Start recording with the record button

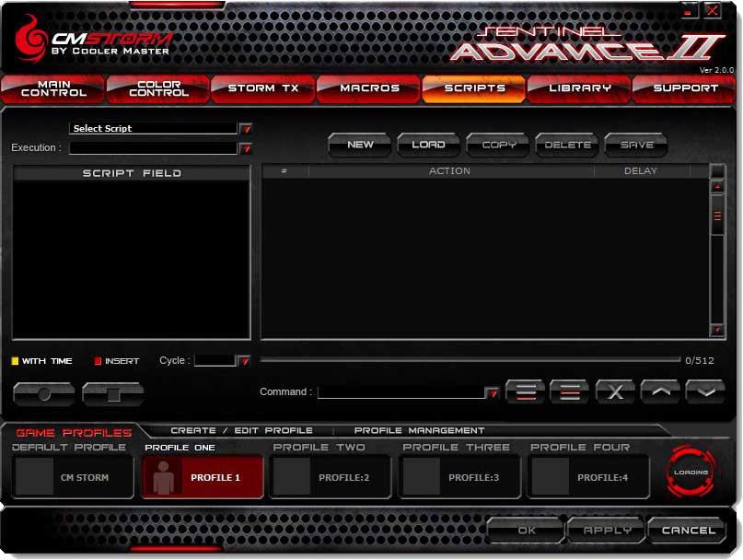tap(44, 393)
